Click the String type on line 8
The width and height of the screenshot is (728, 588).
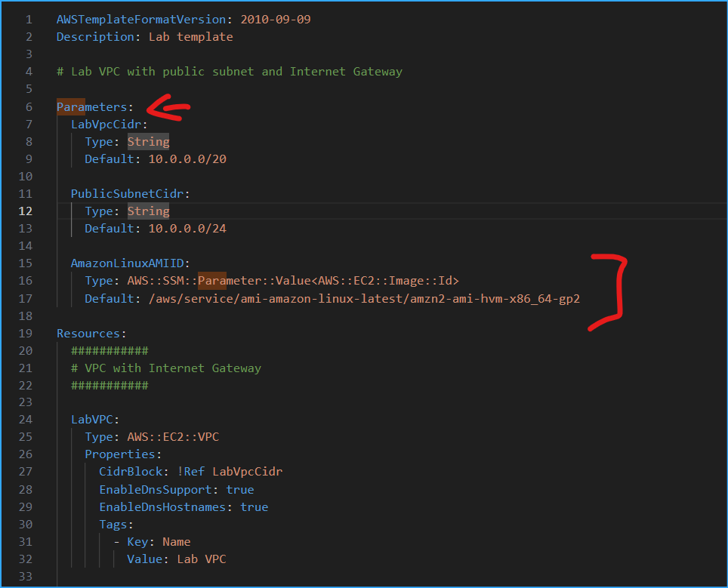pyautogui.click(x=148, y=141)
